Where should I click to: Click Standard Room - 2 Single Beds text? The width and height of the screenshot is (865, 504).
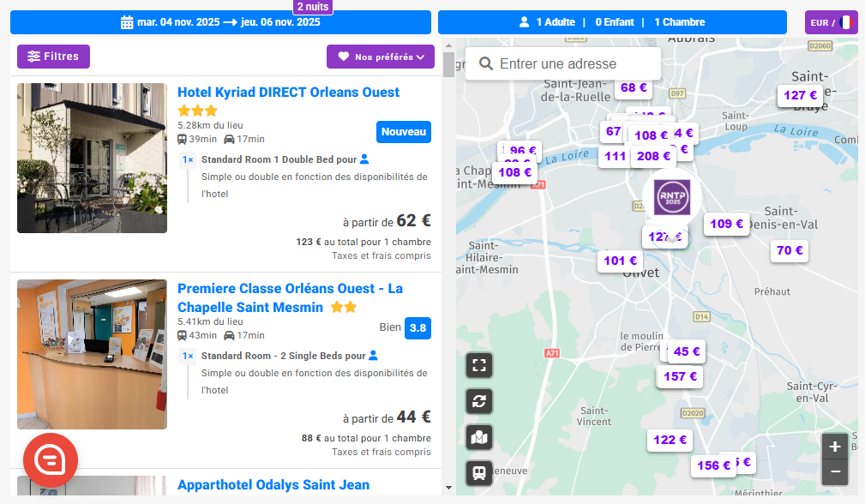tap(283, 356)
